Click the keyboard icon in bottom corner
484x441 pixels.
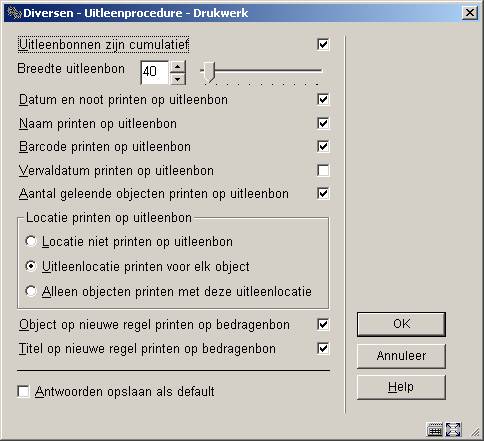[x=435, y=430]
